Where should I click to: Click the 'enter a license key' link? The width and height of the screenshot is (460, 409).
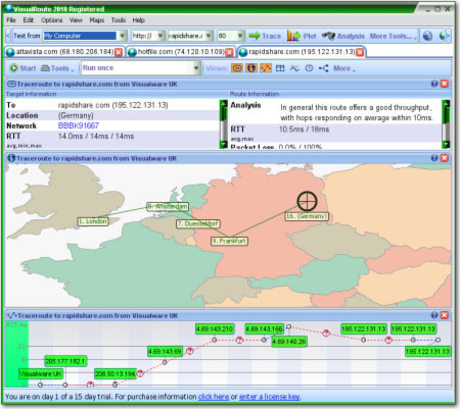click(269, 397)
